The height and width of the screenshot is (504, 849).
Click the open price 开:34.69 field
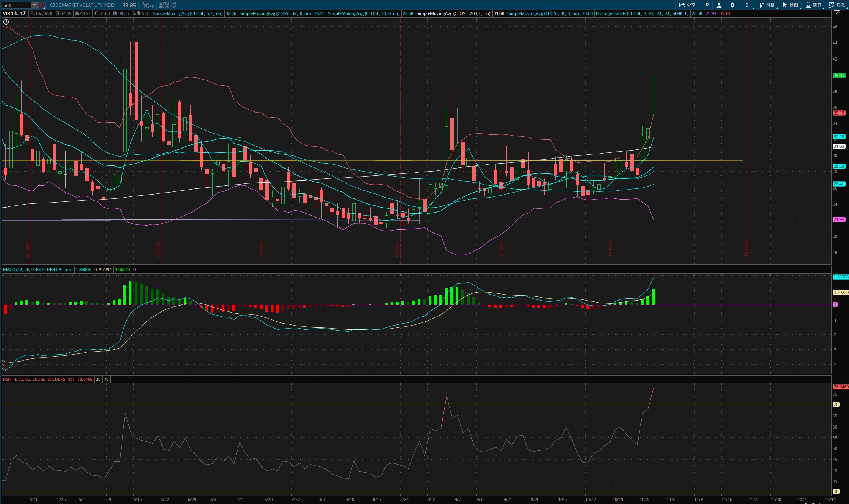64,13
